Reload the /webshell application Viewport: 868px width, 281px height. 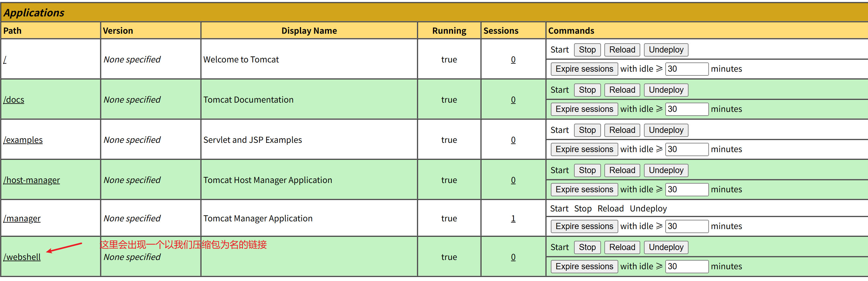(x=622, y=247)
